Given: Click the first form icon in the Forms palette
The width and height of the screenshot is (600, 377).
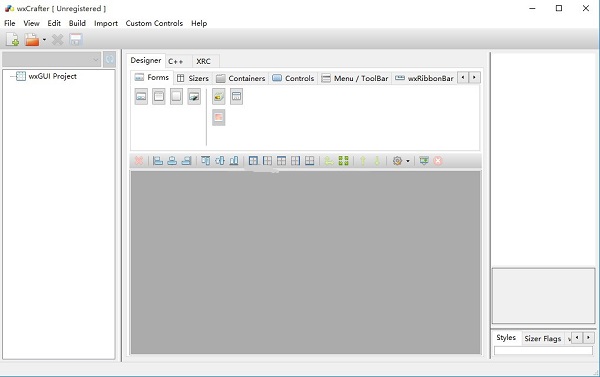Looking at the screenshot, I should pyautogui.click(x=141, y=96).
